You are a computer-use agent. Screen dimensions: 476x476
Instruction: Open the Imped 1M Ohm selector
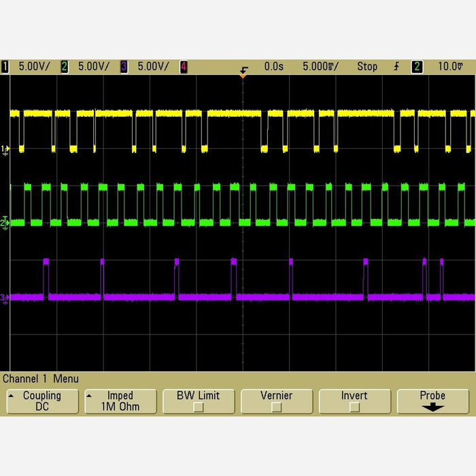click(x=120, y=401)
